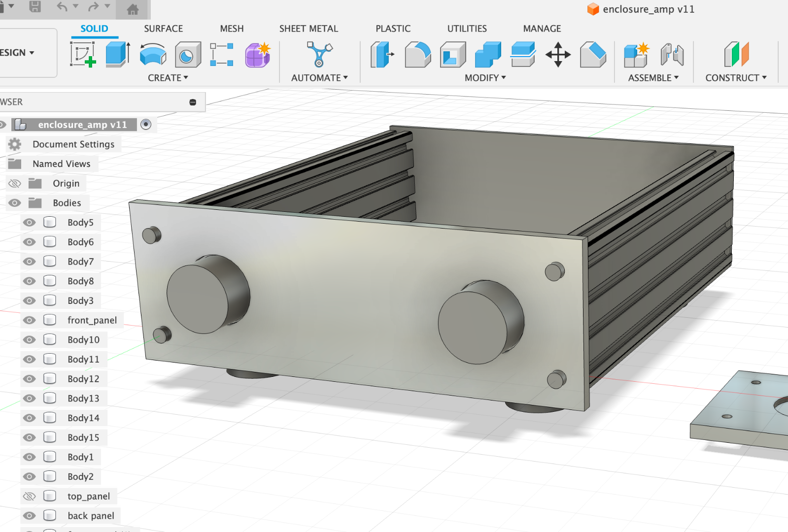
Task: Select Body10 in the browser tree
Action: click(x=83, y=340)
